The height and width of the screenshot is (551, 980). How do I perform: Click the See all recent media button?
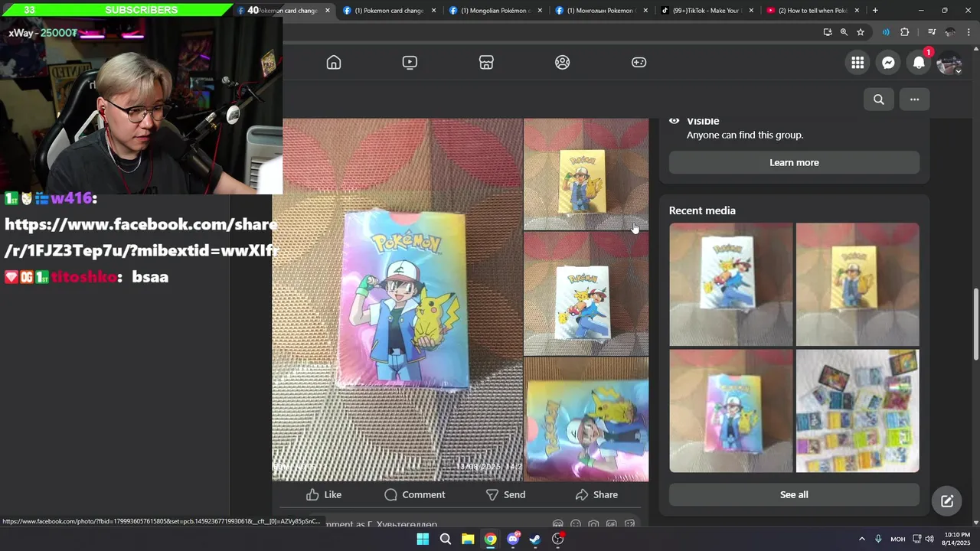794,494
